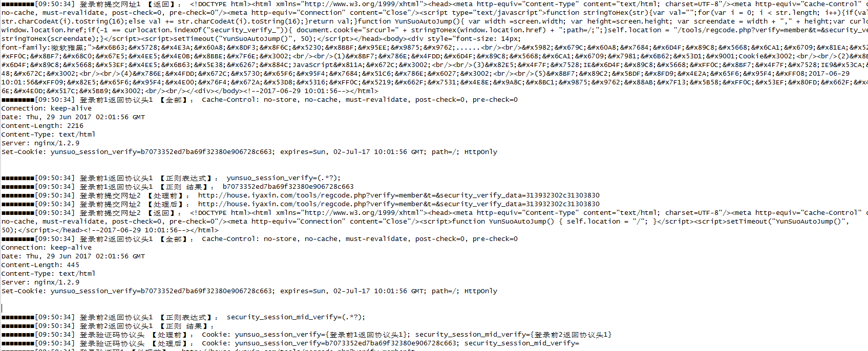The height and width of the screenshot is (351, 868).
Task: Click the 登录前提交网址2 【返回】 log entry
Action: tap(434, 213)
